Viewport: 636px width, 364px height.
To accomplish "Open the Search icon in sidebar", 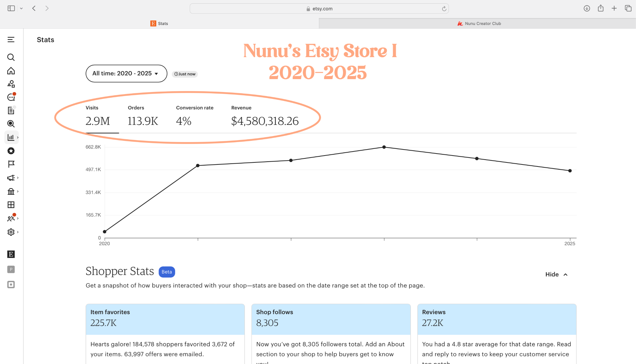I will [x=11, y=57].
